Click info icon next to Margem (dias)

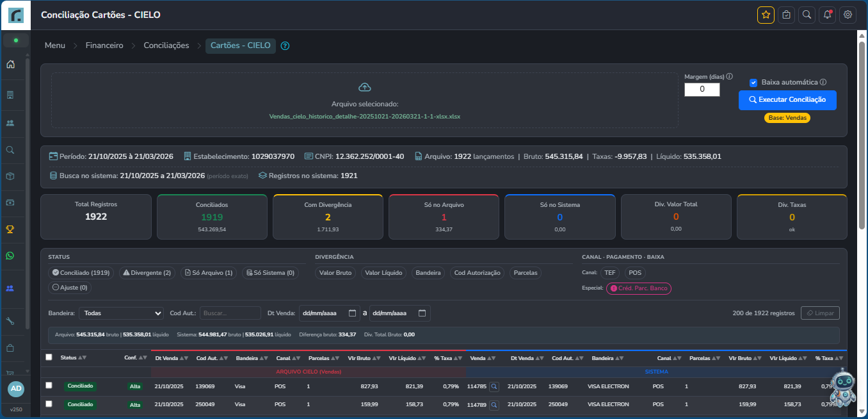[729, 76]
